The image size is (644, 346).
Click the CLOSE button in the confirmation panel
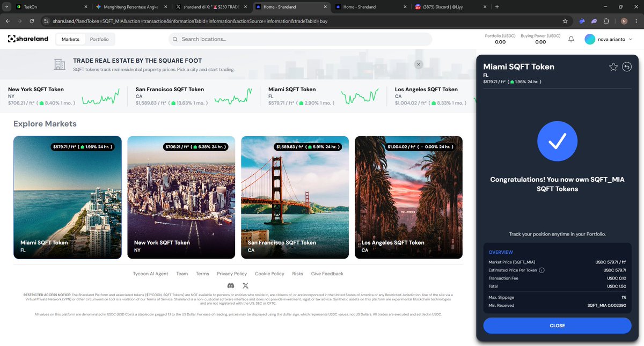(x=557, y=326)
